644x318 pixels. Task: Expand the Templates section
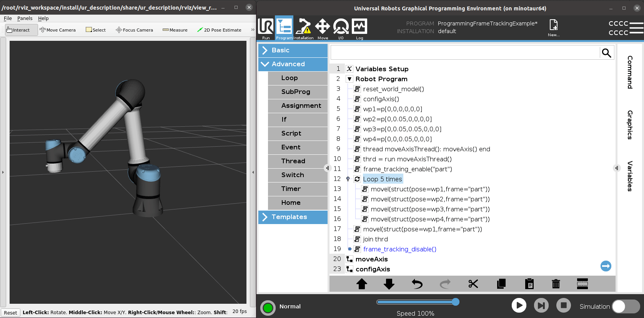click(x=293, y=217)
